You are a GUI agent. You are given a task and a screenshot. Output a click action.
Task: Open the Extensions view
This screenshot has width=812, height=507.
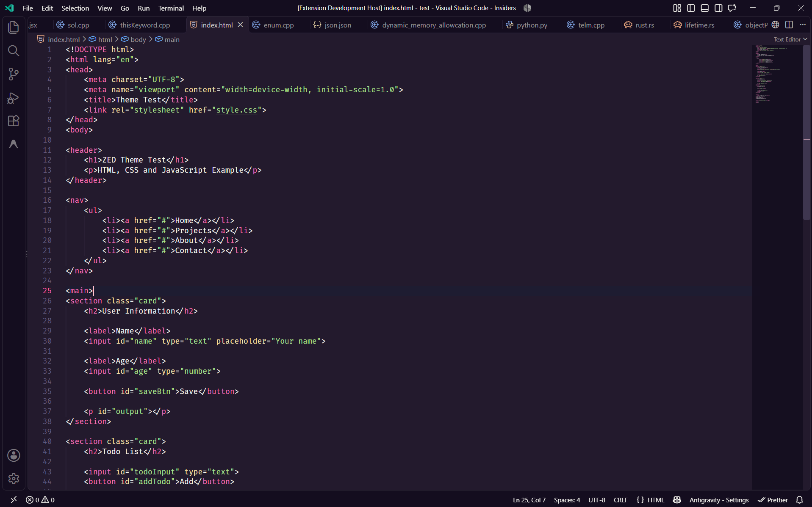(14, 121)
